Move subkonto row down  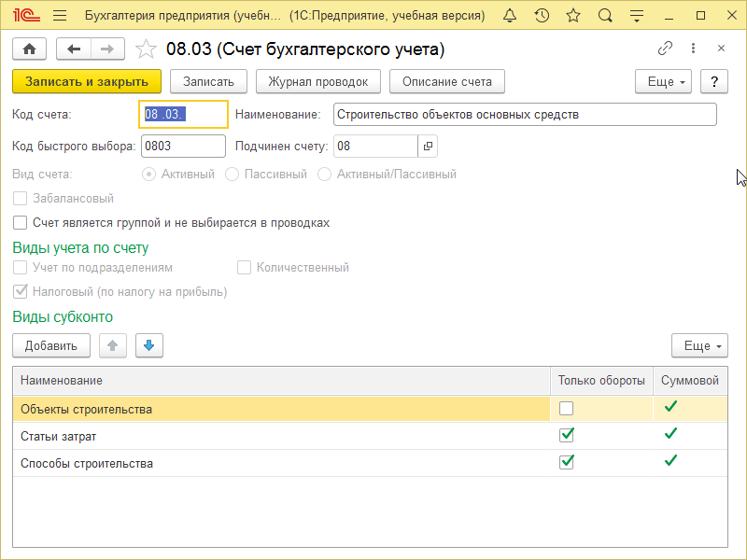pos(149,345)
